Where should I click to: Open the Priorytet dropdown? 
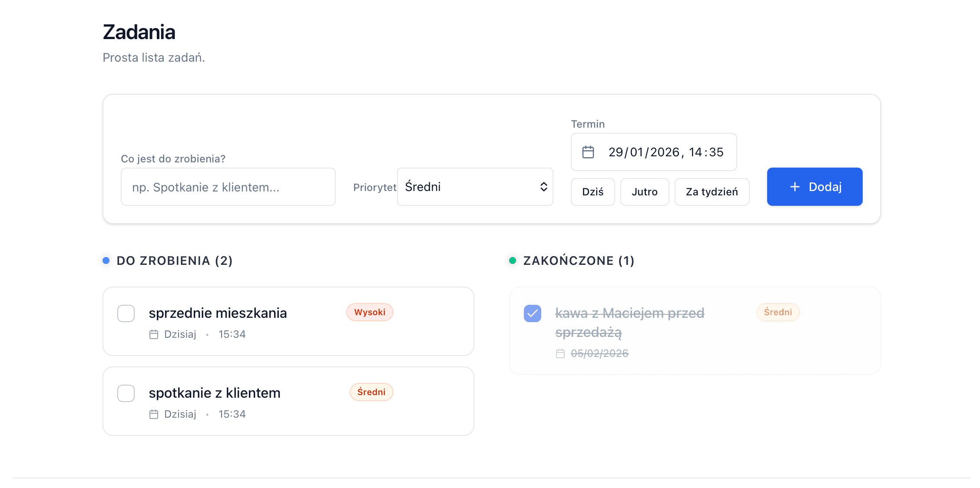[474, 187]
